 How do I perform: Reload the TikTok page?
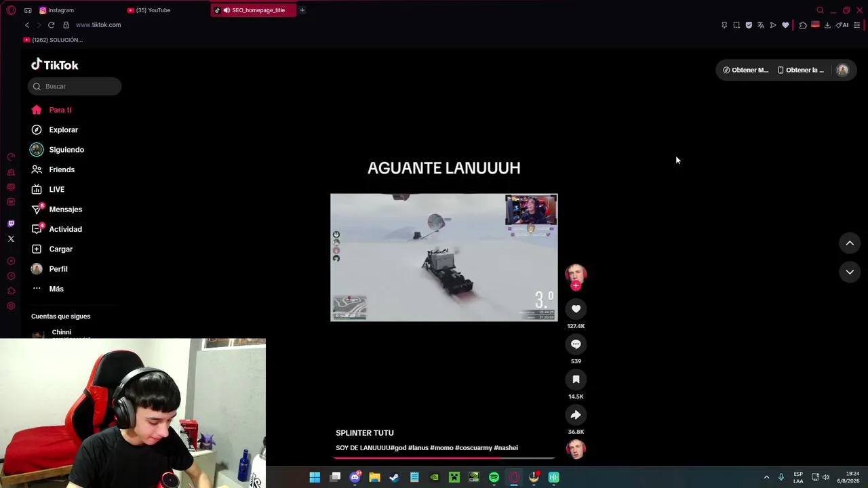click(x=51, y=25)
